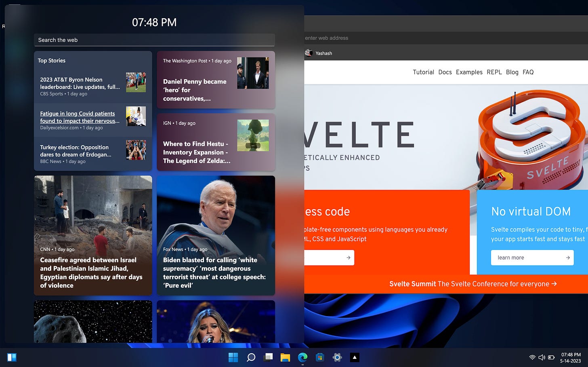
Task: Click the No virtual DOM heading
Action: click(x=531, y=211)
